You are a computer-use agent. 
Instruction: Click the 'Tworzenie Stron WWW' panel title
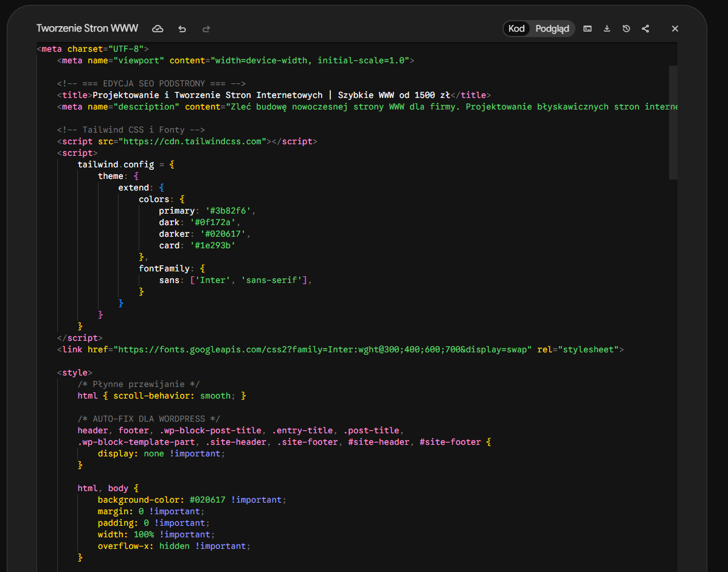click(x=88, y=29)
